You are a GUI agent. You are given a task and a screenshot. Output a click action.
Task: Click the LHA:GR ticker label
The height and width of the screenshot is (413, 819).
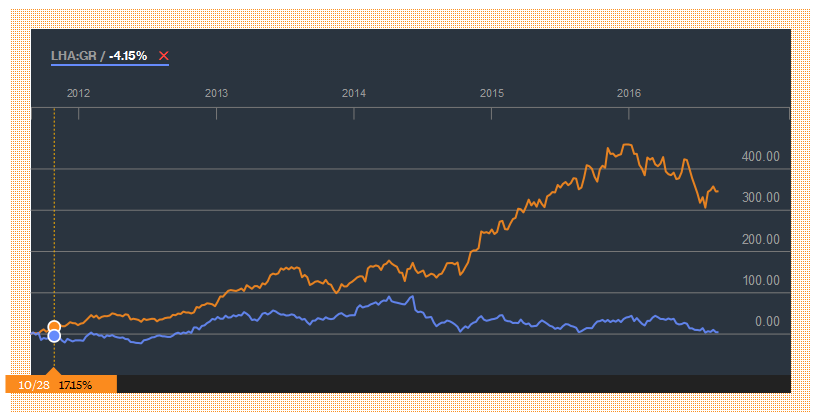click(x=75, y=56)
